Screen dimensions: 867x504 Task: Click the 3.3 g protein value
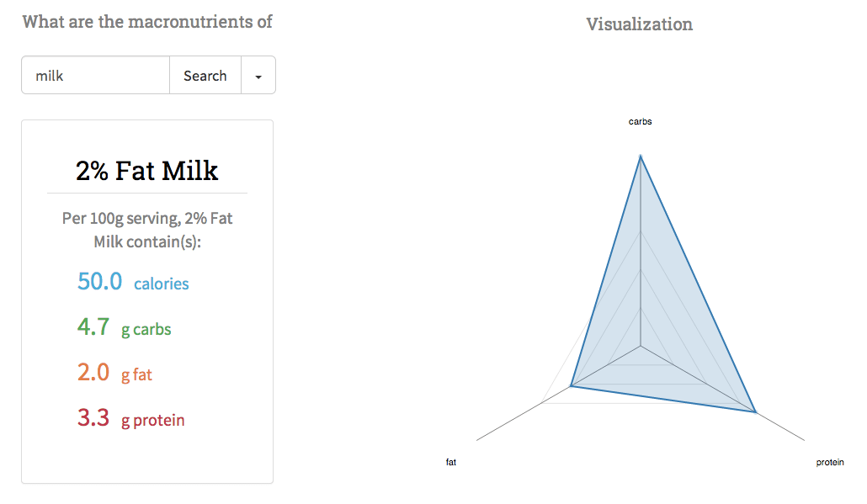tap(131, 418)
